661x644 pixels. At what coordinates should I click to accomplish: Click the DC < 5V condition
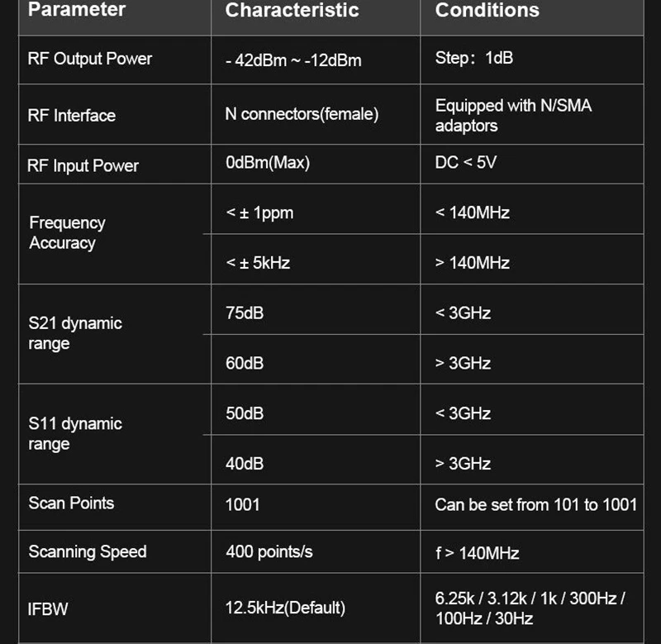tap(466, 163)
